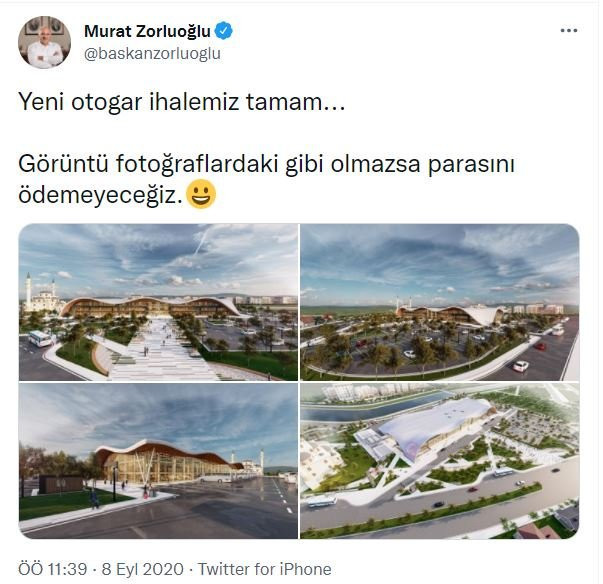This screenshot has width=603, height=584.
Task: Click the Twitter for iPhone source link
Action: (265, 569)
